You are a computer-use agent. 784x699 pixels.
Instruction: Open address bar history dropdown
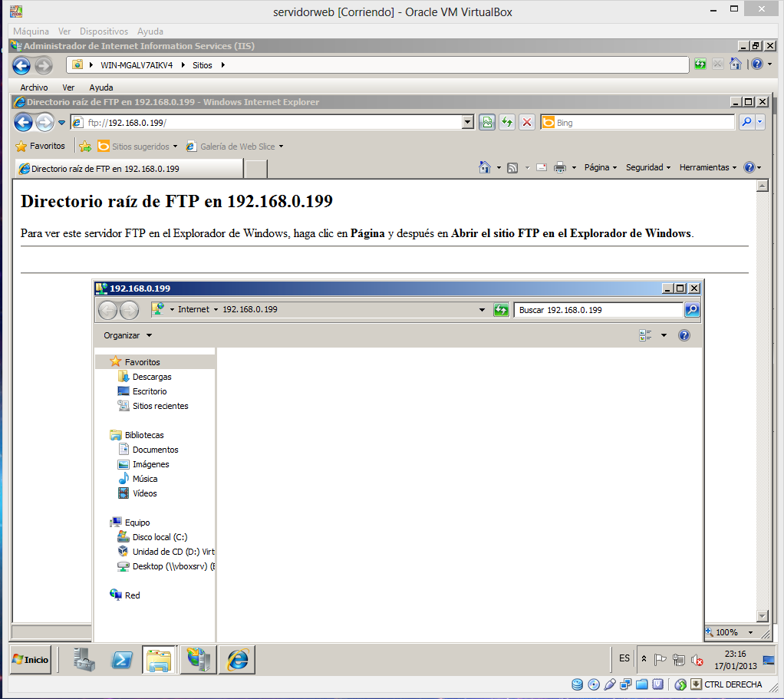click(x=467, y=123)
